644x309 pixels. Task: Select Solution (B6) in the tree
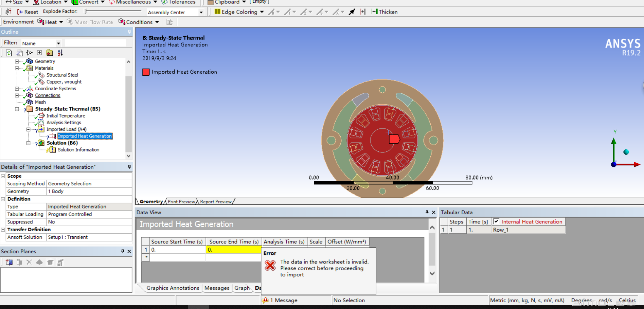(x=62, y=143)
